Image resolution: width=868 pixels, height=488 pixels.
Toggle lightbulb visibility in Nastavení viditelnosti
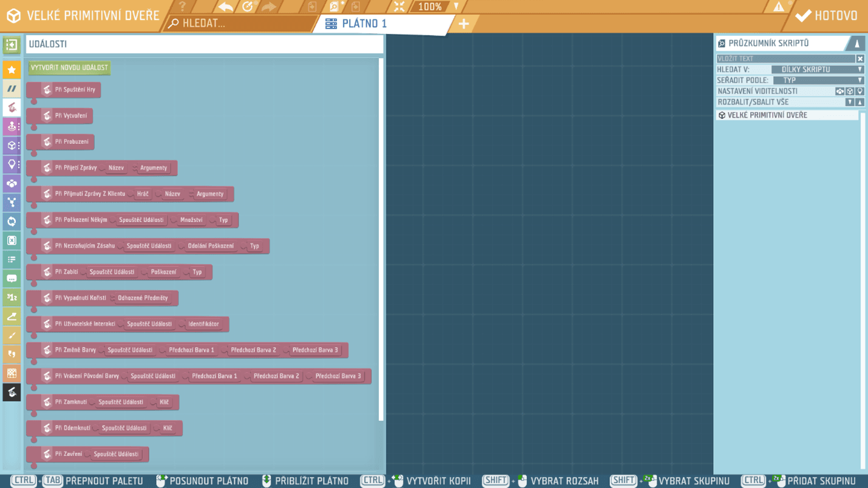pos(860,91)
